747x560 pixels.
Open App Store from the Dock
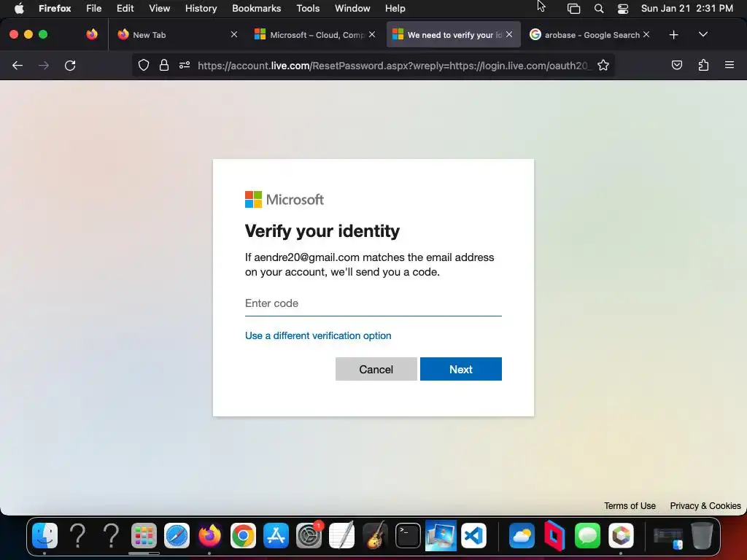point(276,536)
